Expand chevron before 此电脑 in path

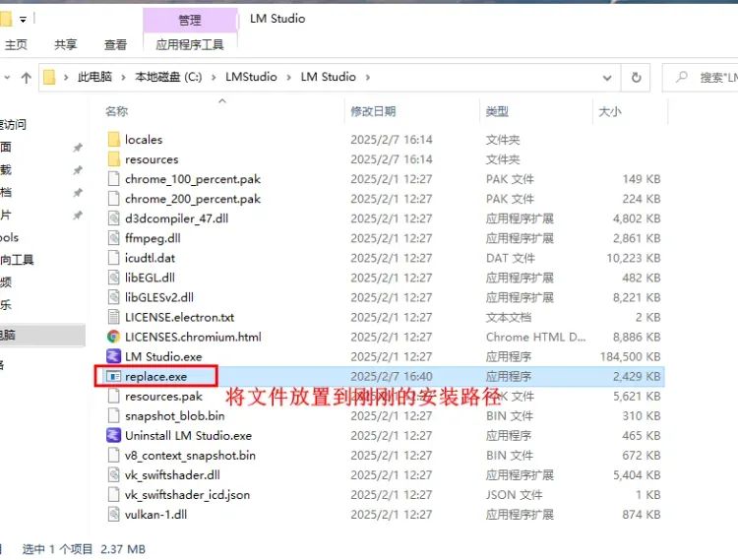(x=66, y=78)
